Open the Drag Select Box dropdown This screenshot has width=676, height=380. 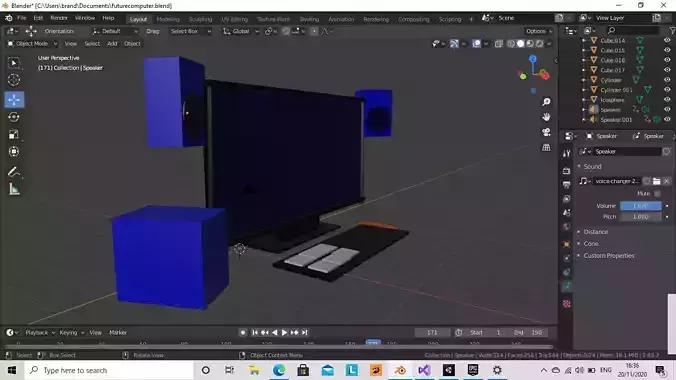coord(190,31)
